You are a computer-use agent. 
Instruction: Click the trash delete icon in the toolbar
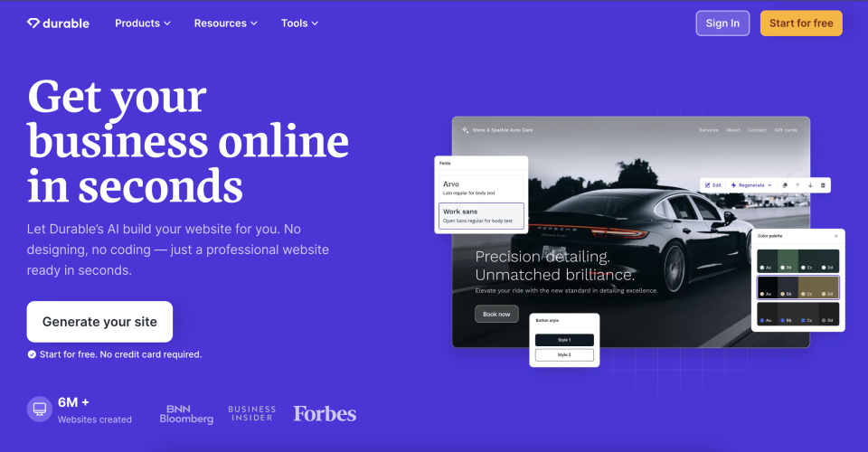point(823,185)
